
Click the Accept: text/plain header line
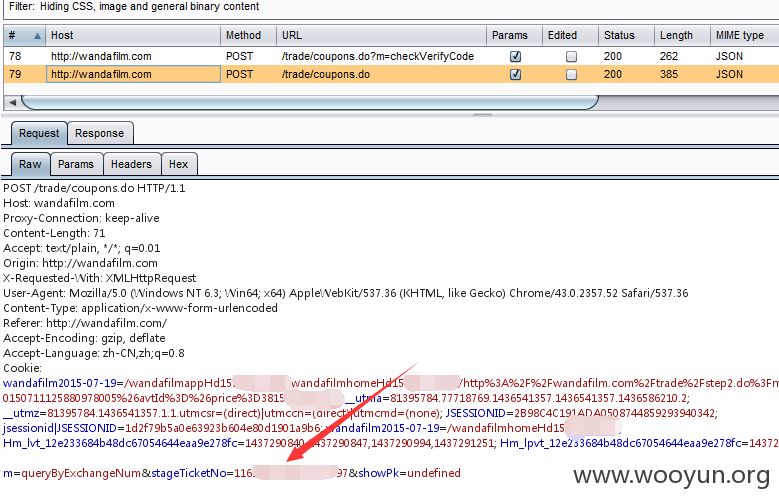click(x=81, y=248)
